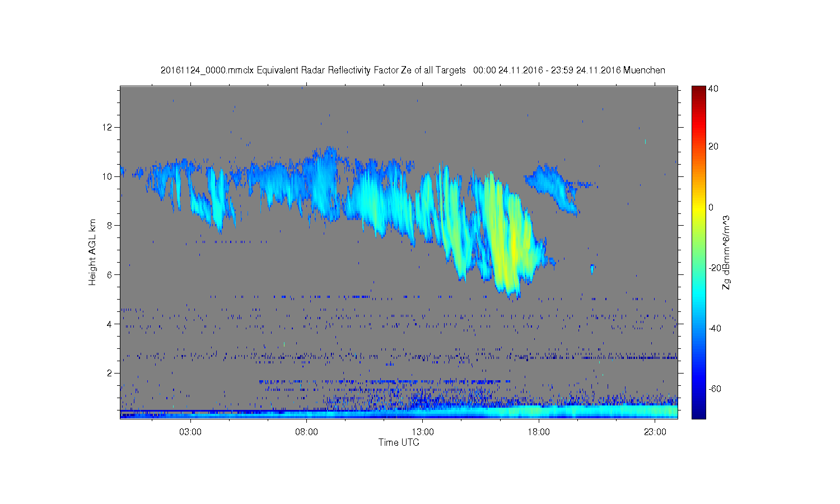The image size is (840, 504).
Task: Click the 23:00 time tick label
Action: [655, 432]
